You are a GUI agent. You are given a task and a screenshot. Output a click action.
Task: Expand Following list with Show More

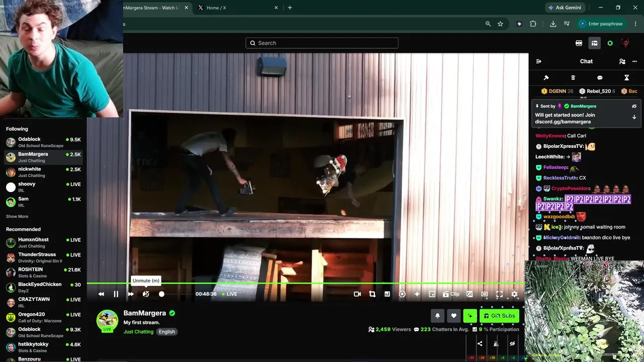coord(17,217)
